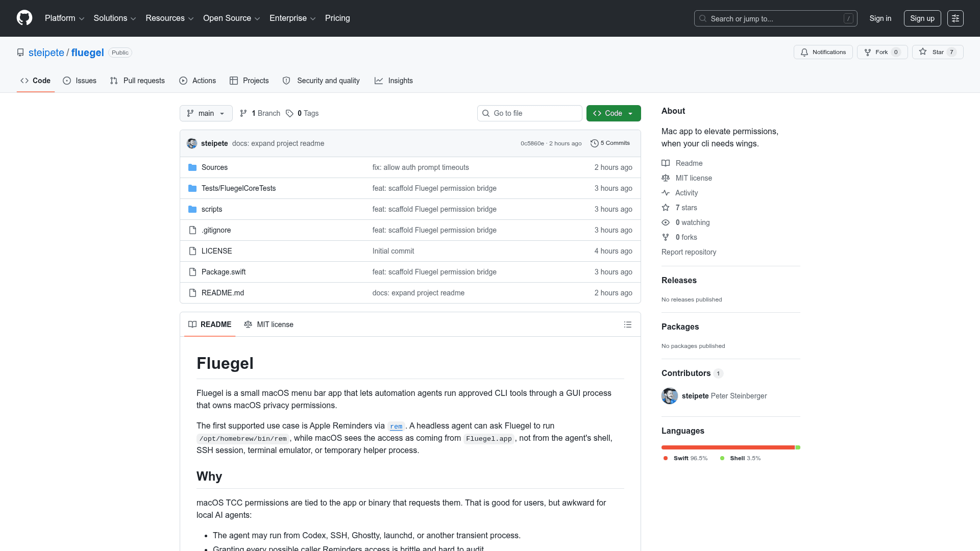The image size is (980, 551).
Task: Expand the Enterprise menu
Action: (x=292, y=18)
